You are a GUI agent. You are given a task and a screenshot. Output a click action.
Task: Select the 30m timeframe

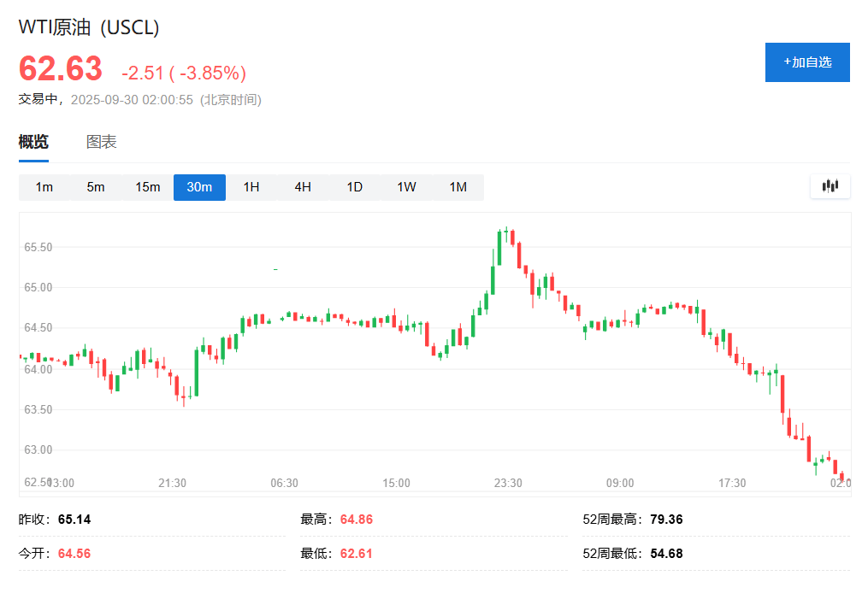click(x=199, y=186)
